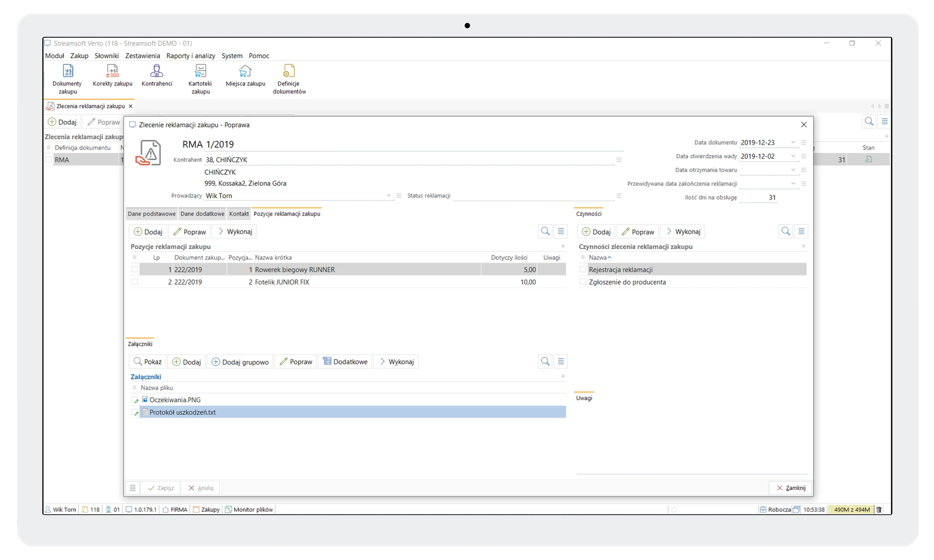The image size is (934, 560).
Task: Check the Rowerek biegowy RUNNER row checkbox
Action: [135, 270]
